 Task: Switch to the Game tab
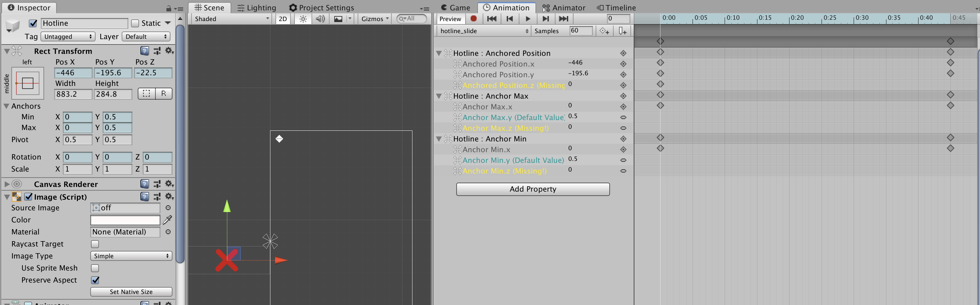(x=455, y=7)
